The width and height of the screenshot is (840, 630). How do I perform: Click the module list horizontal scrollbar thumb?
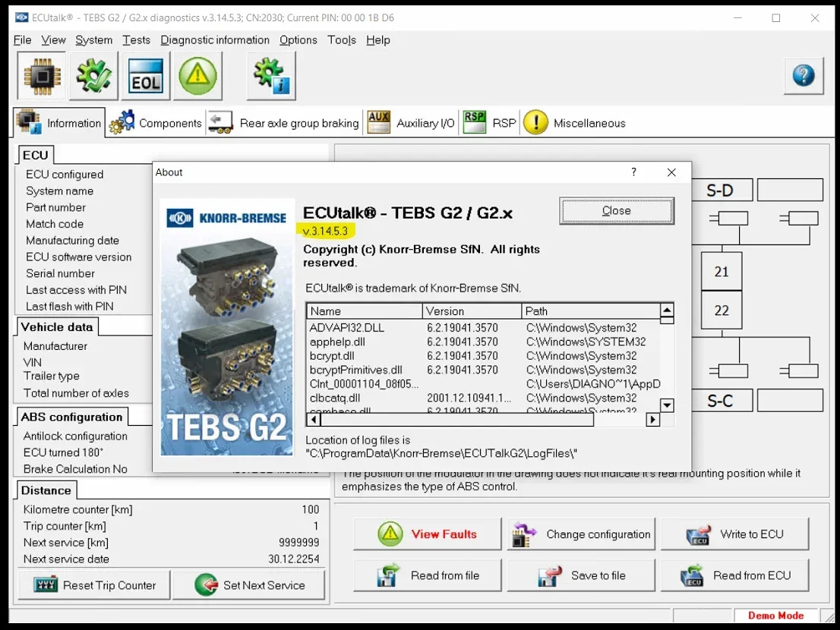pos(457,420)
